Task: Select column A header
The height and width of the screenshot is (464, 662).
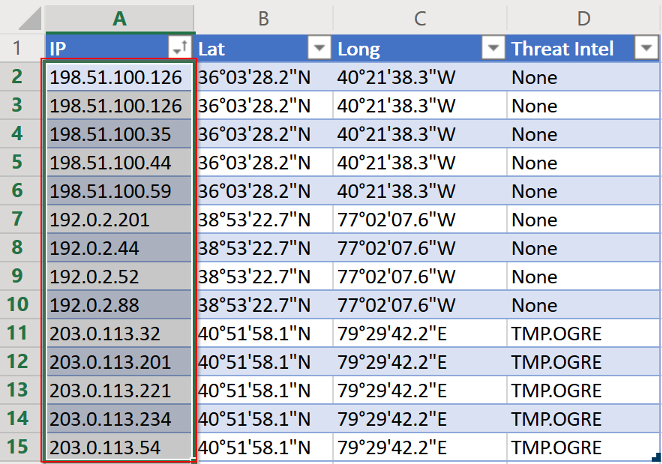Action: pos(119,18)
